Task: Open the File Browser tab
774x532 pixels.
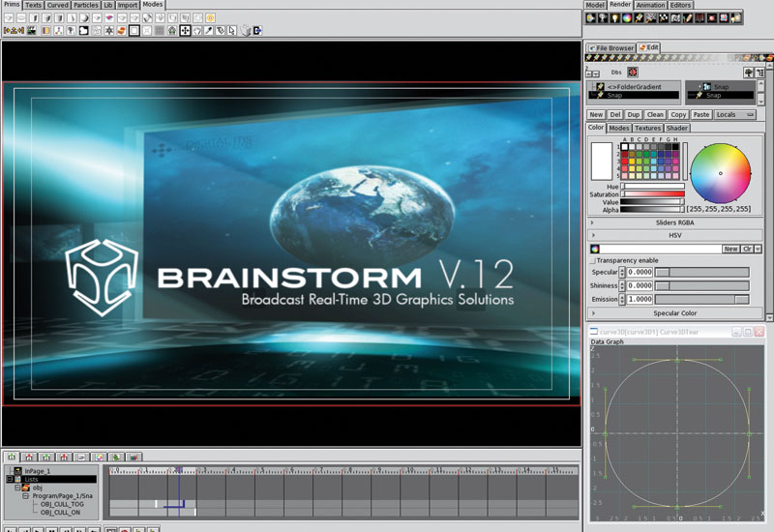Action: [610, 47]
